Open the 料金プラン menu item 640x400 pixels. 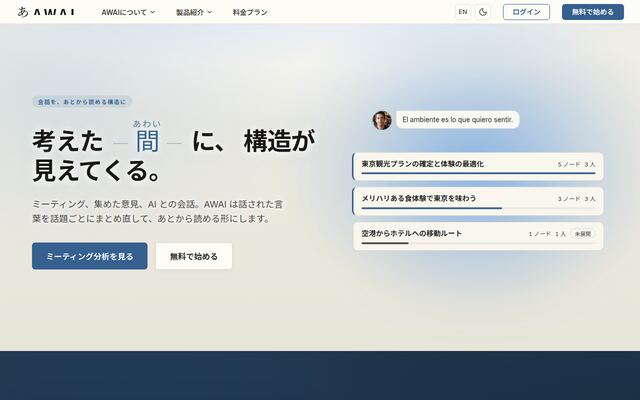[x=250, y=12]
